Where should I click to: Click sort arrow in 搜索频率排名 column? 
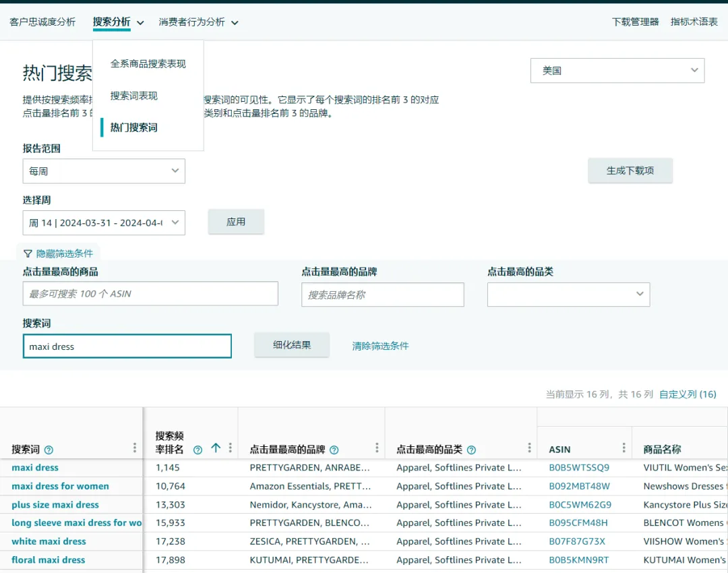(216, 448)
